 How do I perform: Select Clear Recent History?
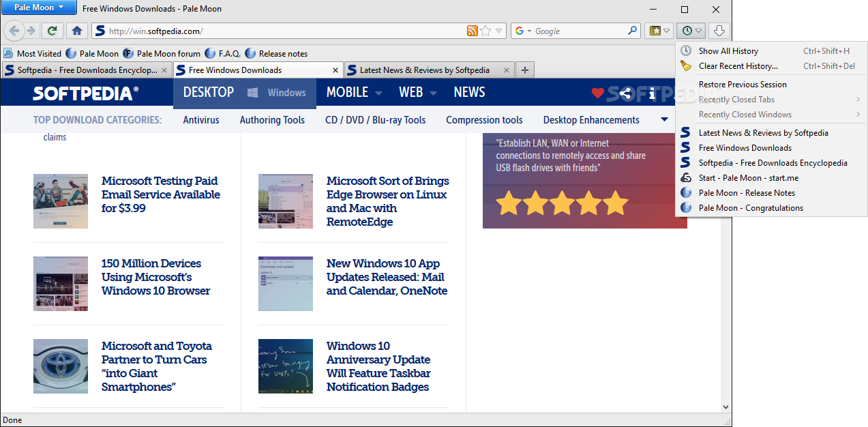coord(771,66)
